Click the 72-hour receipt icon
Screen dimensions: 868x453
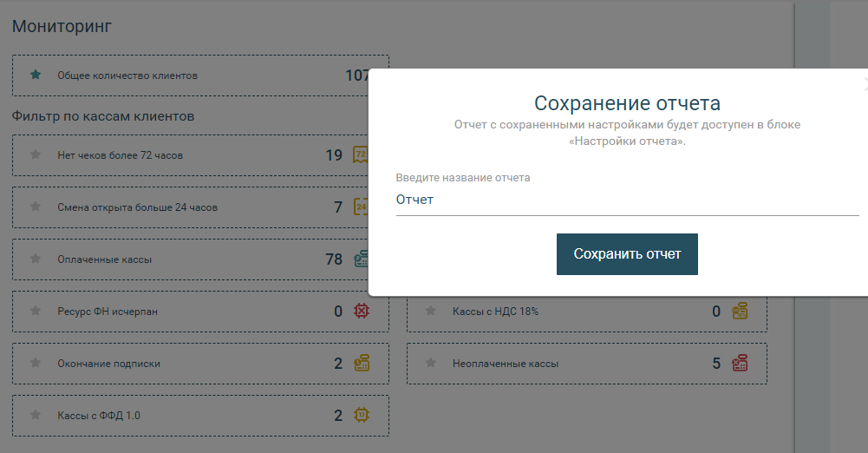[x=361, y=154]
